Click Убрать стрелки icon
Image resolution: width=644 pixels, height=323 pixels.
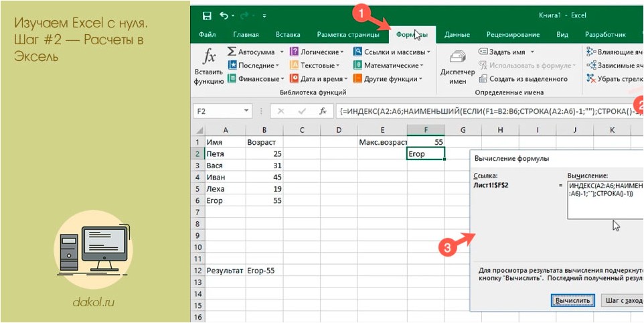pos(591,78)
